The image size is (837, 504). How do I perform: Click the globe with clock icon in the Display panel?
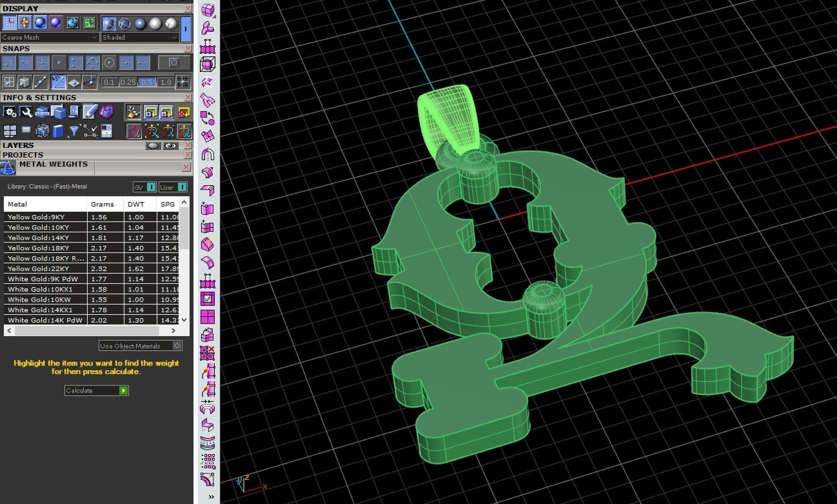coord(72,23)
